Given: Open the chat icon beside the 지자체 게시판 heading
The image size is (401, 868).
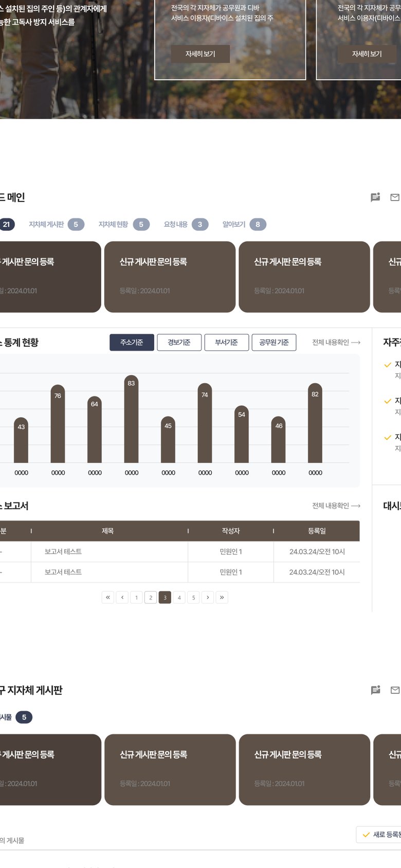Looking at the screenshot, I should 375,690.
